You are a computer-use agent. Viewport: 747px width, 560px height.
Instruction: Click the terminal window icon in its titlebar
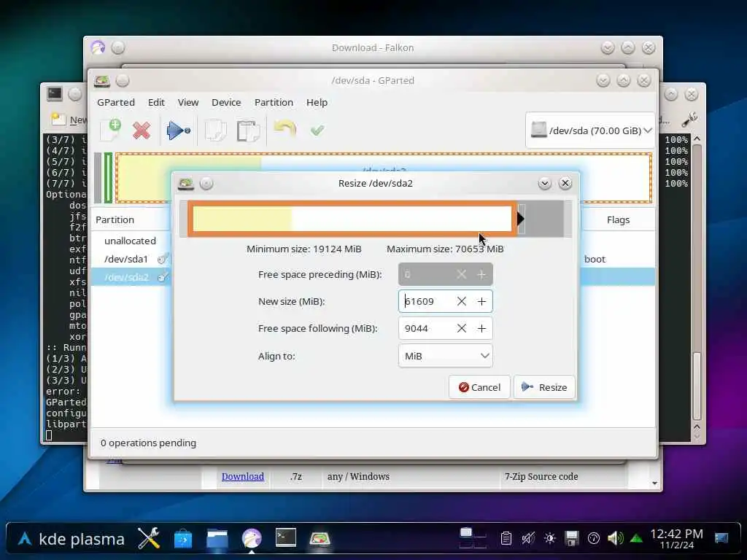click(54, 94)
